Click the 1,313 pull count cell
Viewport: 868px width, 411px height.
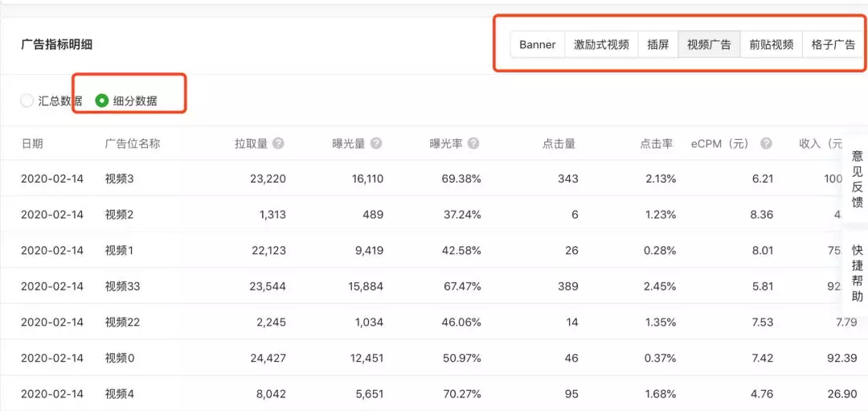[x=272, y=215]
